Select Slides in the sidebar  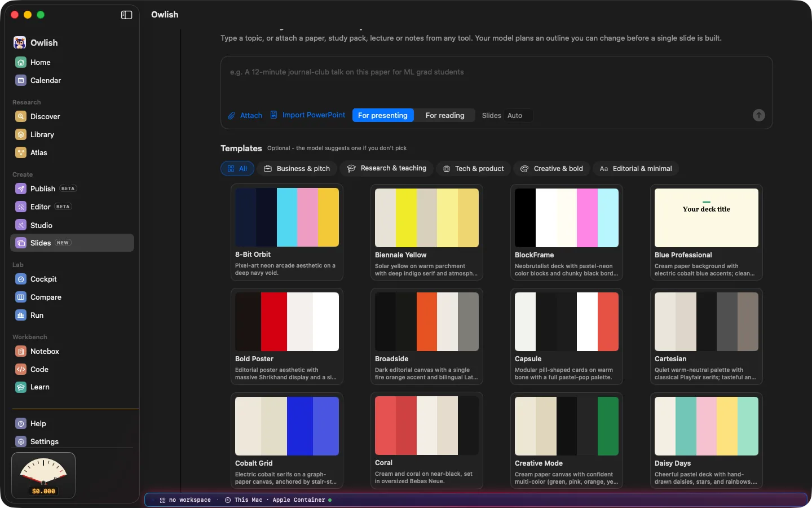click(x=72, y=243)
